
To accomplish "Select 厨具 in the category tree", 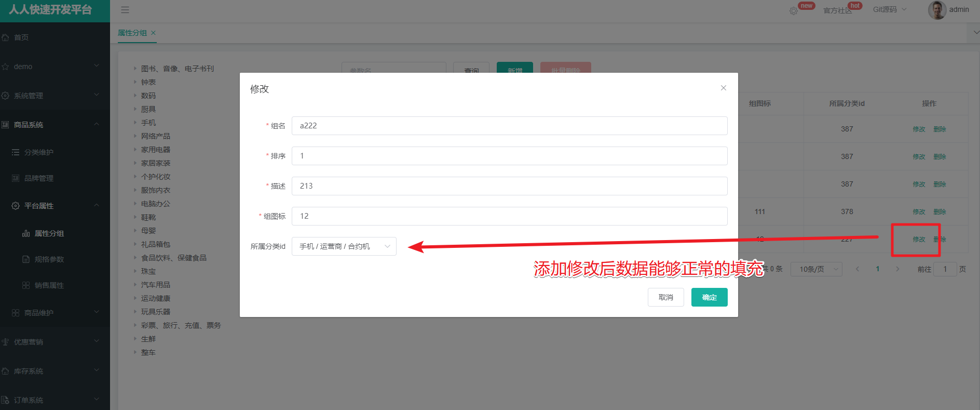I will coord(148,109).
